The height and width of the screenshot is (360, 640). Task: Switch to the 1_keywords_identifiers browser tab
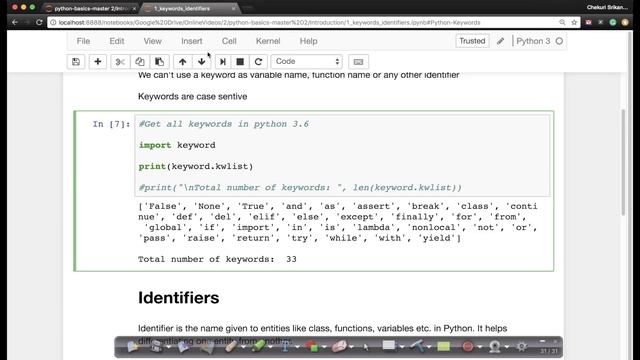click(188, 8)
